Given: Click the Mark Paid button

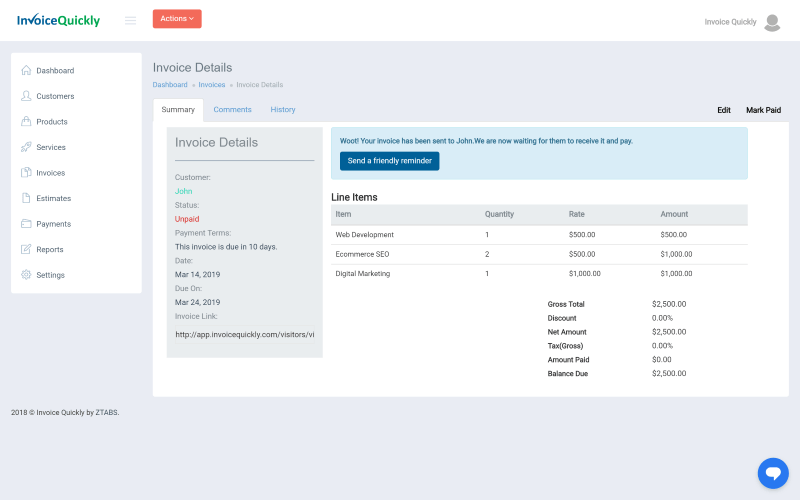Looking at the screenshot, I should pyautogui.click(x=763, y=110).
